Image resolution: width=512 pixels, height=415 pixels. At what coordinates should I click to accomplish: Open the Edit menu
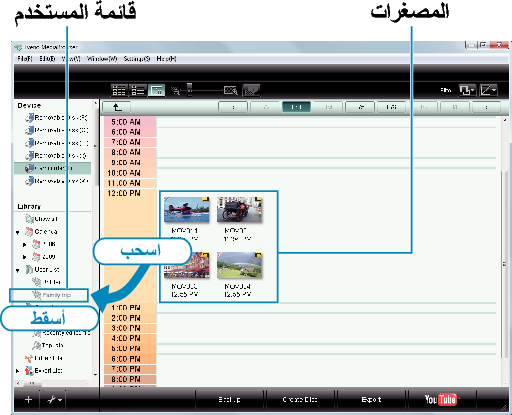47,59
